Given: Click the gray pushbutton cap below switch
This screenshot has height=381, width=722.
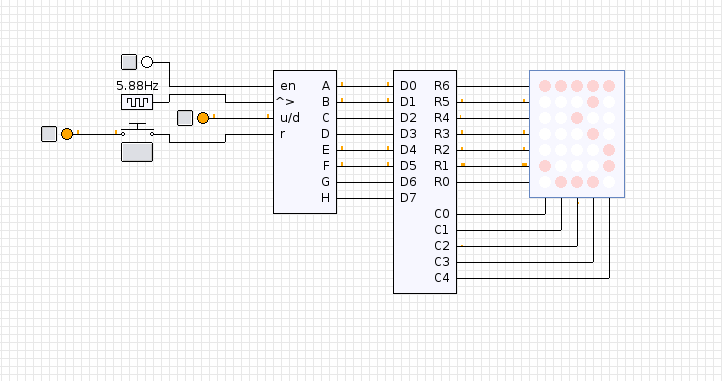Looking at the screenshot, I should tap(137, 152).
